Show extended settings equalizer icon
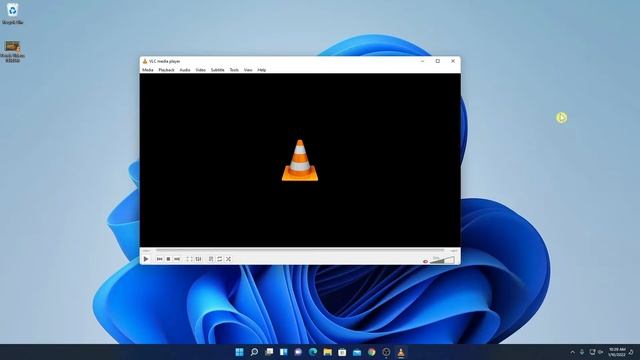Image resolution: width=640 pixels, height=360 pixels. 198,259
